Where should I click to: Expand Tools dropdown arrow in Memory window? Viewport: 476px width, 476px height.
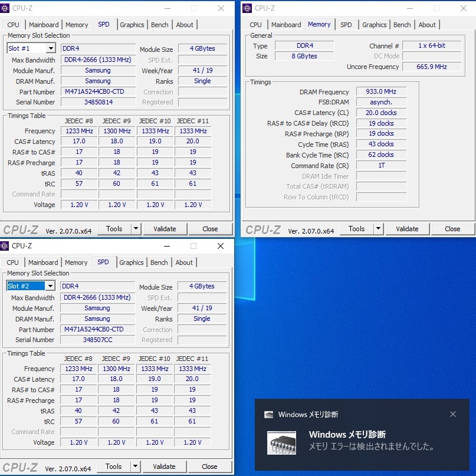pyautogui.click(x=378, y=229)
